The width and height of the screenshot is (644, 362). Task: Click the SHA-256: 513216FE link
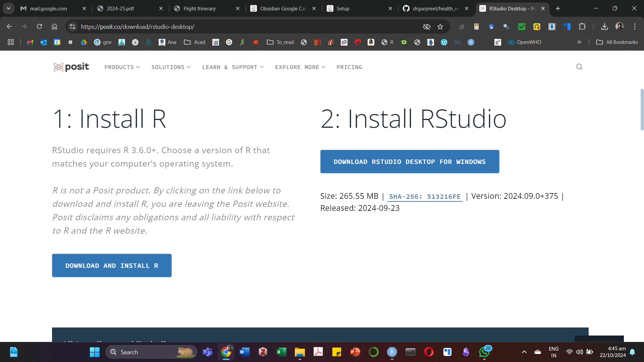coord(425,197)
